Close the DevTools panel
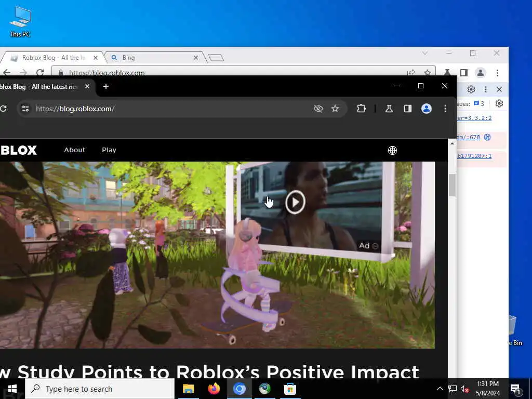 pos(499,89)
